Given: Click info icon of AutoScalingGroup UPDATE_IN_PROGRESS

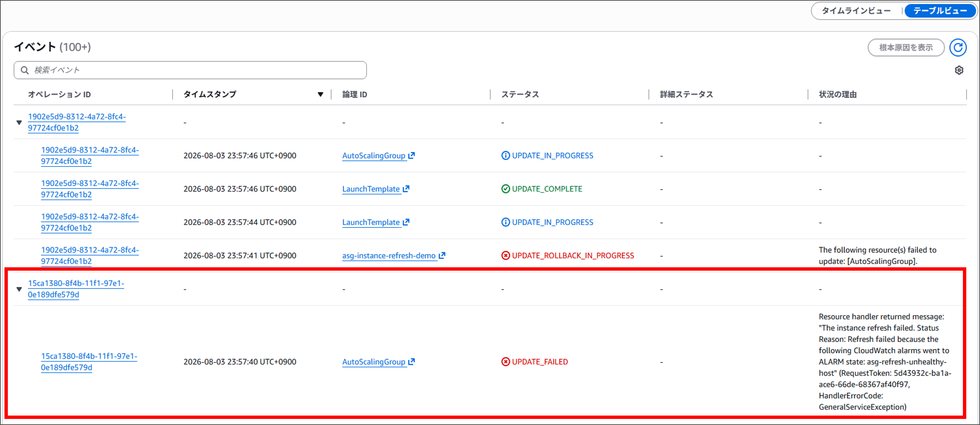Looking at the screenshot, I should coord(506,156).
